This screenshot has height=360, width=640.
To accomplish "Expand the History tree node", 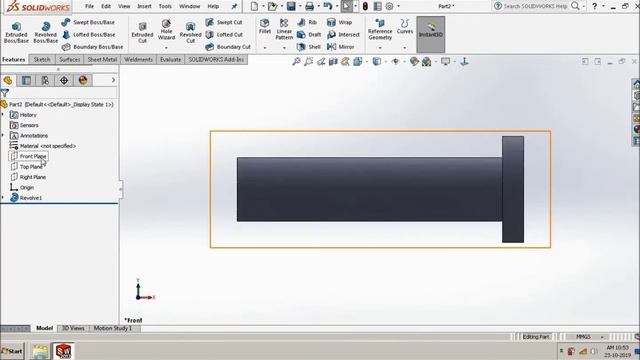I will pyautogui.click(x=3, y=115).
